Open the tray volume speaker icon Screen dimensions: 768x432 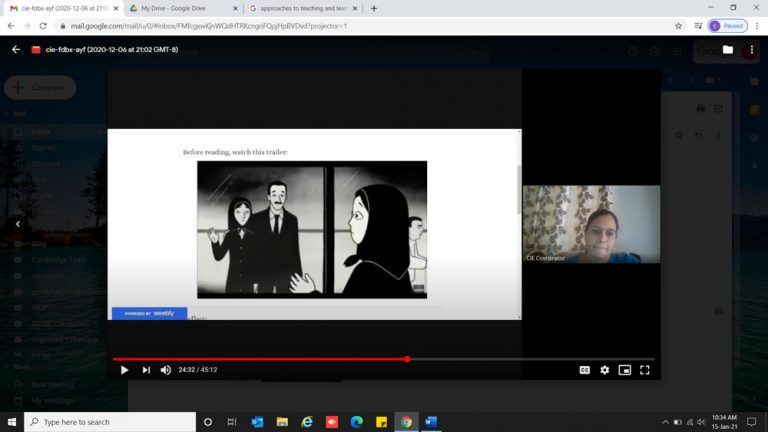(x=701, y=422)
